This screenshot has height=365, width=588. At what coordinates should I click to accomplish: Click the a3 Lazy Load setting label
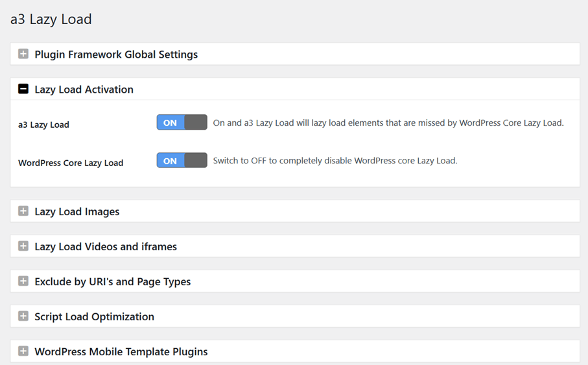tap(43, 124)
